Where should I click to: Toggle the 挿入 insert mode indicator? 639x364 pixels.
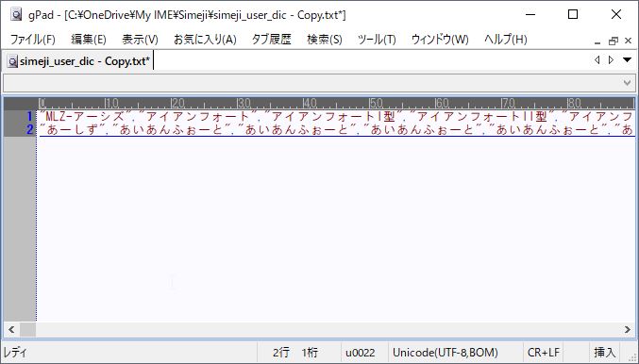(x=604, y=352)
